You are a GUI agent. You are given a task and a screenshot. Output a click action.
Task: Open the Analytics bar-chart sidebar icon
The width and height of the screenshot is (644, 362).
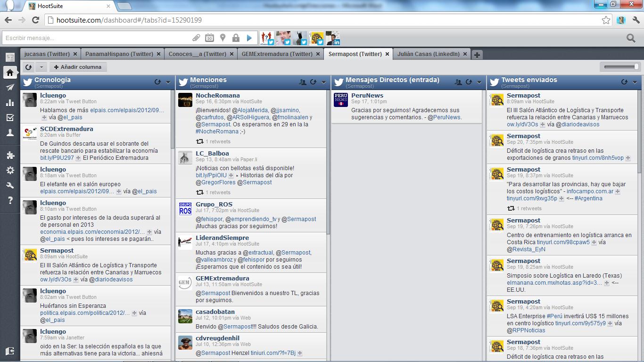[x=10, y=103]
